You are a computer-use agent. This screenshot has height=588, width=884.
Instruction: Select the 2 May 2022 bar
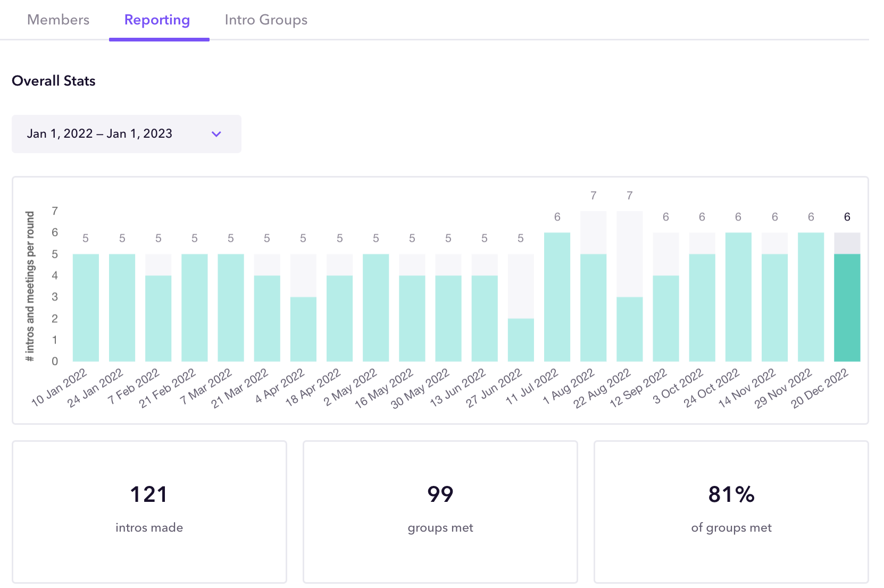376,308
